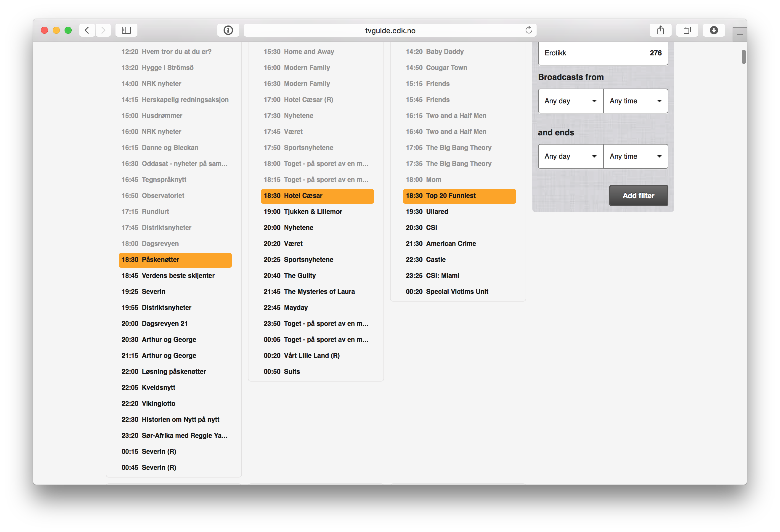The height and width of the screenshot is (532, 780).
Task: Open highlighted 18:30 Påskenøtter programme
Action: [x=175, y=260]
